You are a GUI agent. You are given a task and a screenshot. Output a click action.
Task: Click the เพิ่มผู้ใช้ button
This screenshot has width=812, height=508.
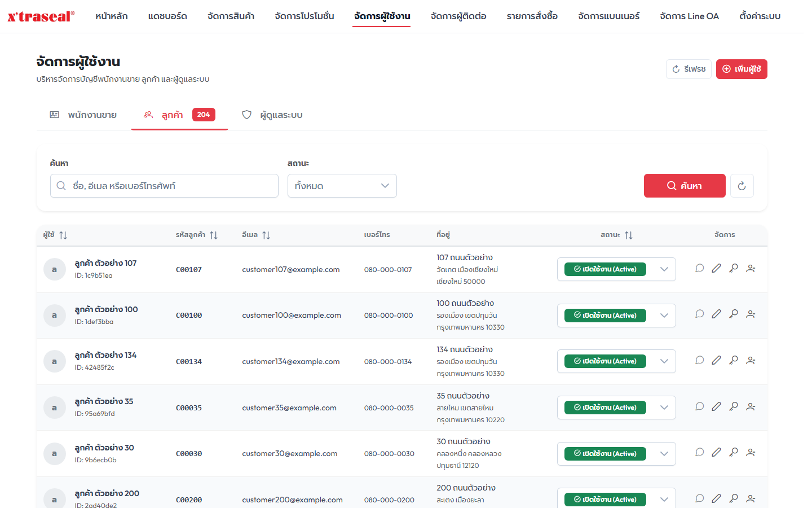pyautogui.click(x=742, y=69)
